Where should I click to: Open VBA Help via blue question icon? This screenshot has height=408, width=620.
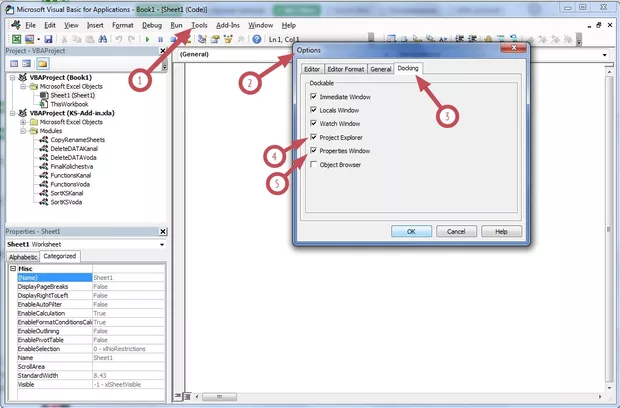(257, 39)
